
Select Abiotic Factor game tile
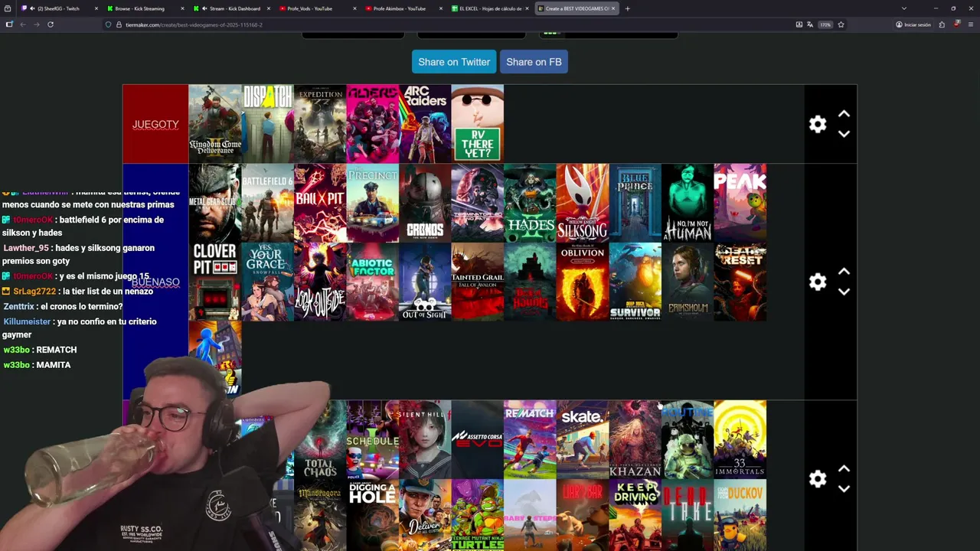tap(373, 282)
